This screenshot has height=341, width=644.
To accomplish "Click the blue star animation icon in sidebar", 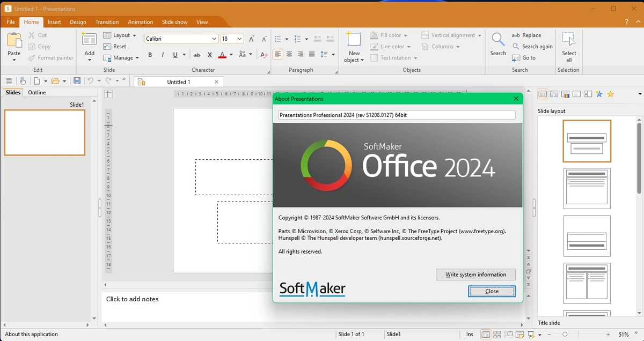I will (599, 94).
